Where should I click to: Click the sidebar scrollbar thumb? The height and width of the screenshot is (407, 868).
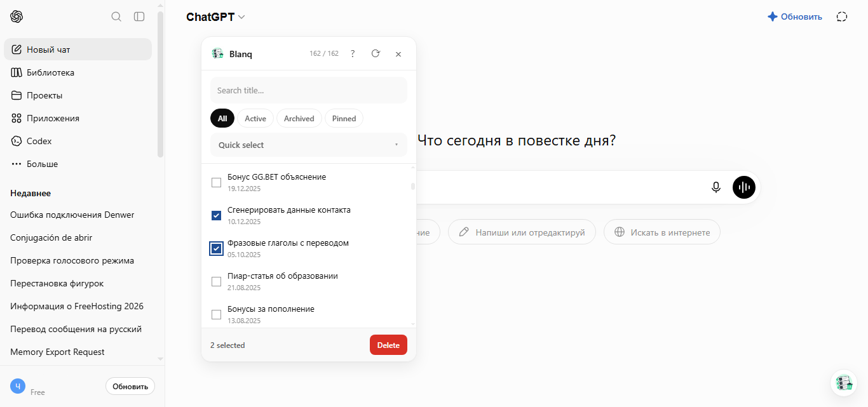pos(161,84)
